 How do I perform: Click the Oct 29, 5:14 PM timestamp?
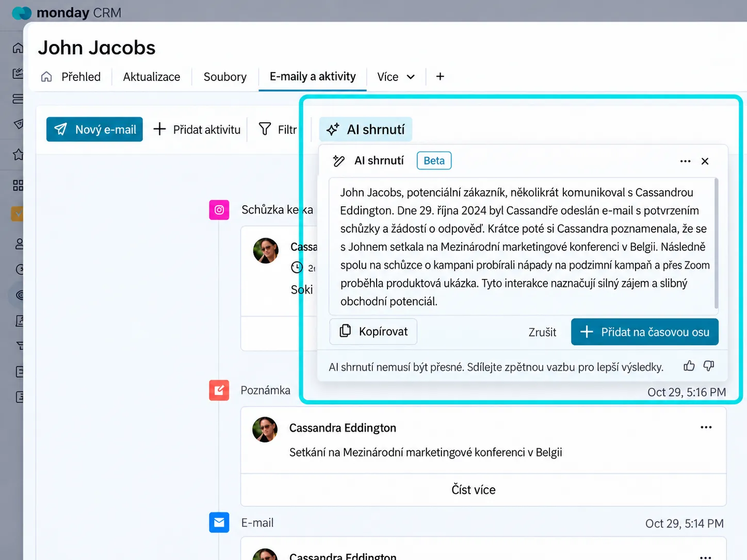[x=684, y=523]
